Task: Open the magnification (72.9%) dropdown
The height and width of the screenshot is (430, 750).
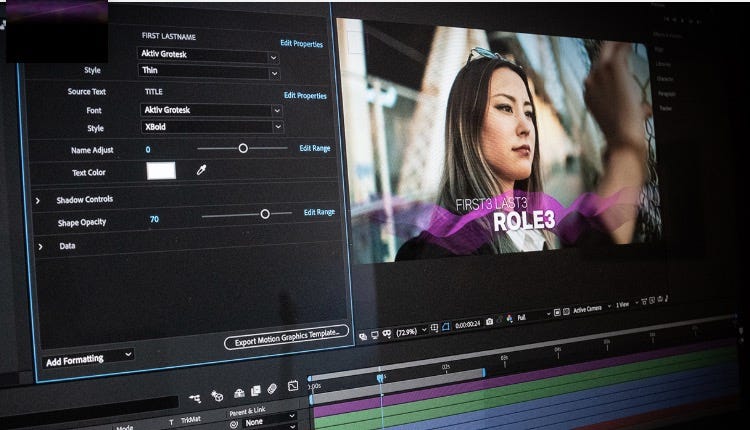Action: 411,331
